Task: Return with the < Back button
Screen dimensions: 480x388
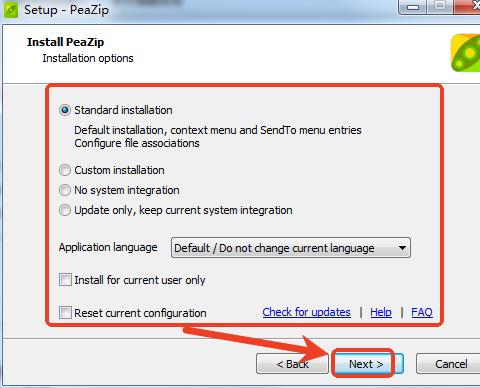Action: [x=292, y=364]
